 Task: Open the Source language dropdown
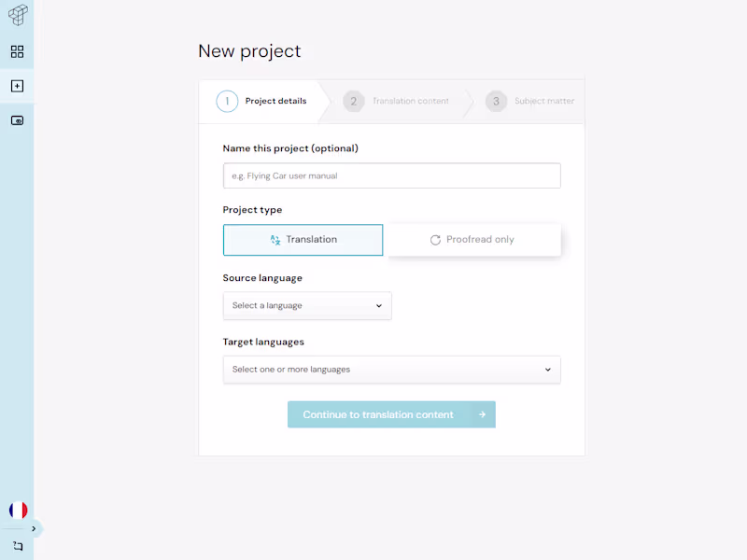(307, 305)
